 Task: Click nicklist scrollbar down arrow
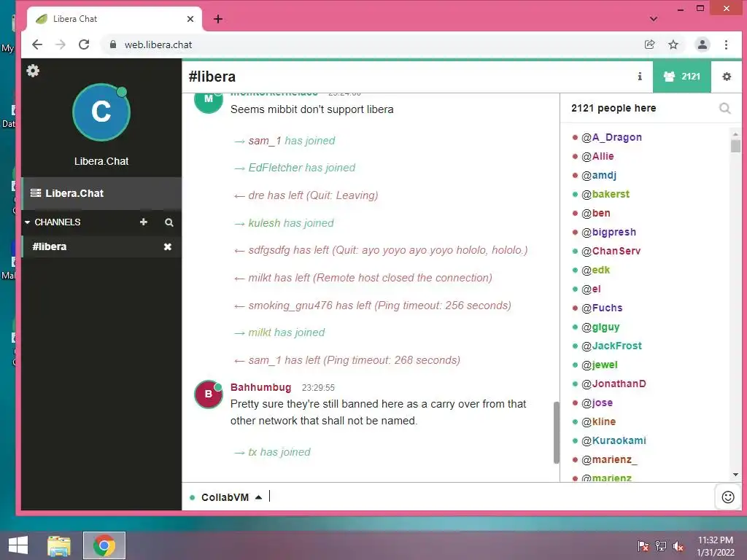click(735, 475)
